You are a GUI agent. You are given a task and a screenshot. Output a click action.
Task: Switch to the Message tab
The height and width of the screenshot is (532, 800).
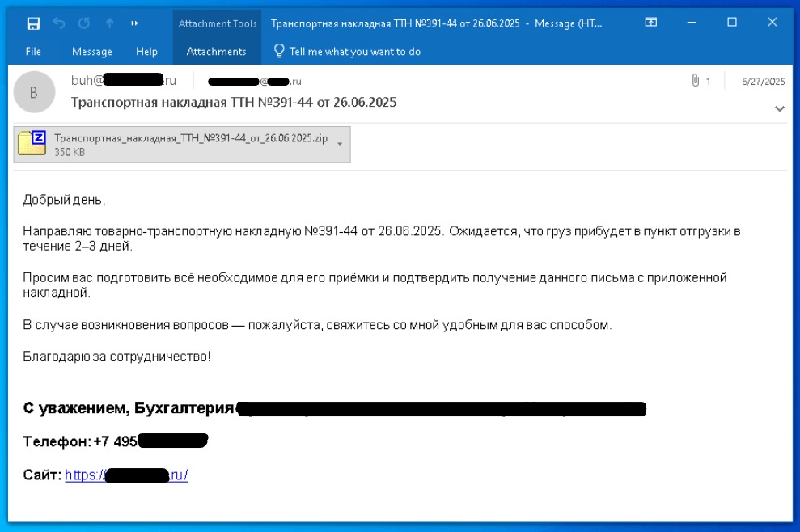point(91,51)
